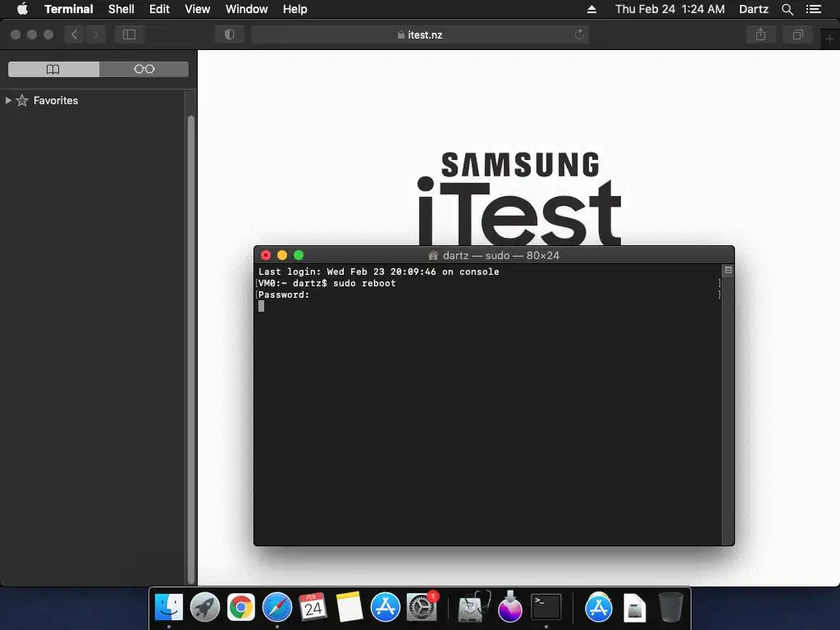Open Terminal from the Dock
Viewport: 840px width, 630px height.
[x=546, y=607]
